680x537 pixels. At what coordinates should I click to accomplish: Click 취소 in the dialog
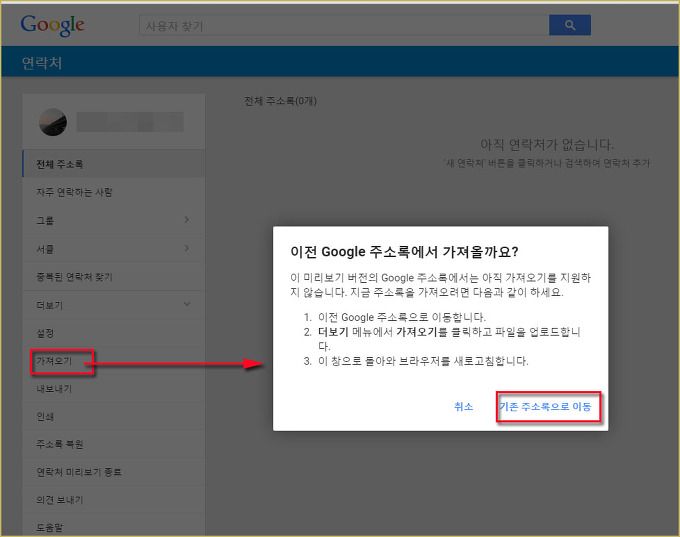[463, 406]
